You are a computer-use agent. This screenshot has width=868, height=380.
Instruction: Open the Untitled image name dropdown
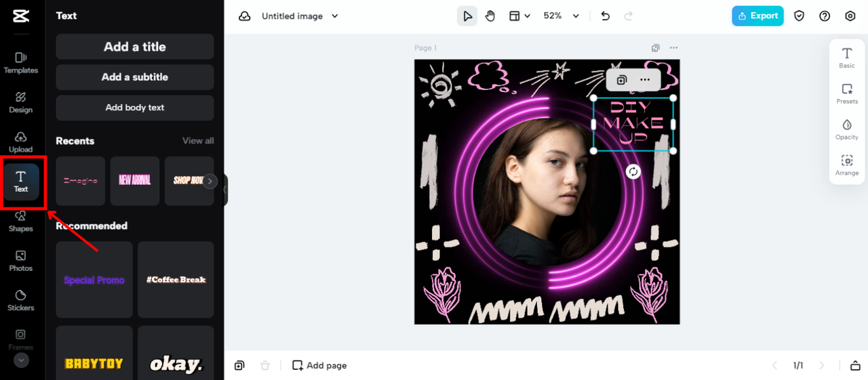tap(300, 16)
